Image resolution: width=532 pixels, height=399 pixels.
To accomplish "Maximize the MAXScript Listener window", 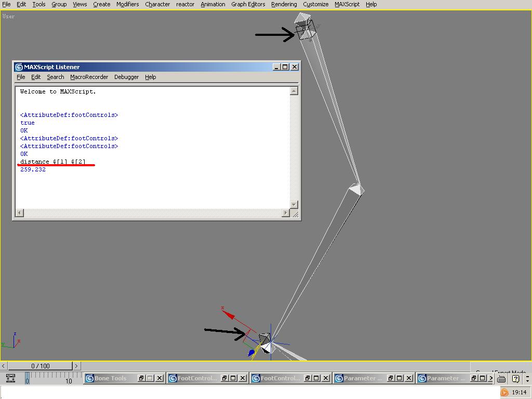I will 285,67.
